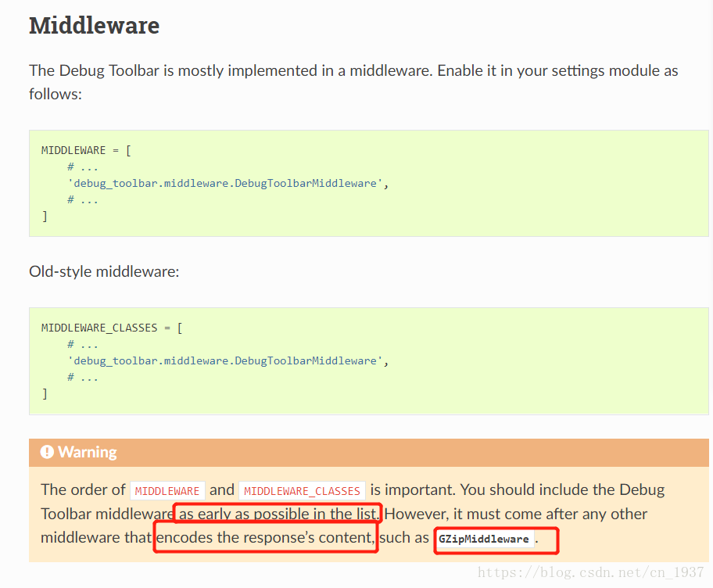Click 'encodes the response's content' phrase
The image size is (713, 588).
(265, 538)
